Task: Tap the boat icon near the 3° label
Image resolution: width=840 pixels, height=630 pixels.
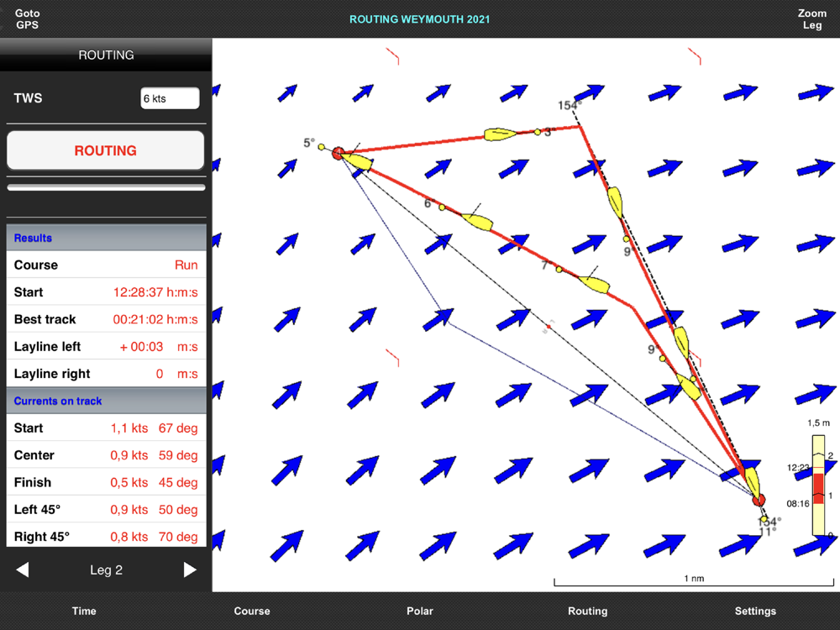Action: coord(500,134)
